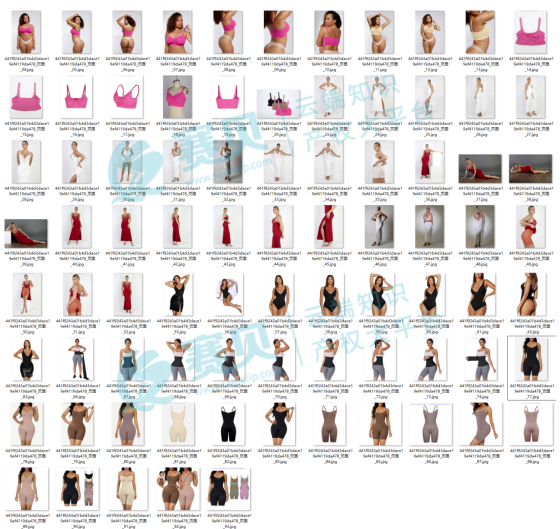Open the two-model brown shapewear image _92.jpg

[x=178, y=489]
